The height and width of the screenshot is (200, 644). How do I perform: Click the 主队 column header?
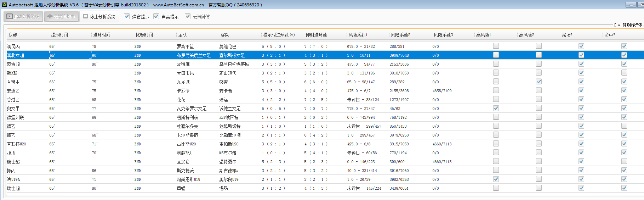pyautogui.click(x=182, y=35)
